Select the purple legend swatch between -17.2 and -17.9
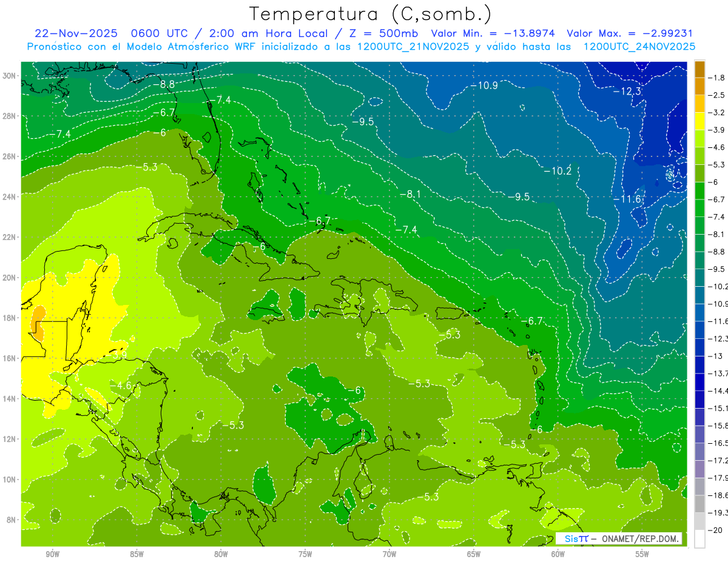The image size is (728, 562). coord(700,469)
